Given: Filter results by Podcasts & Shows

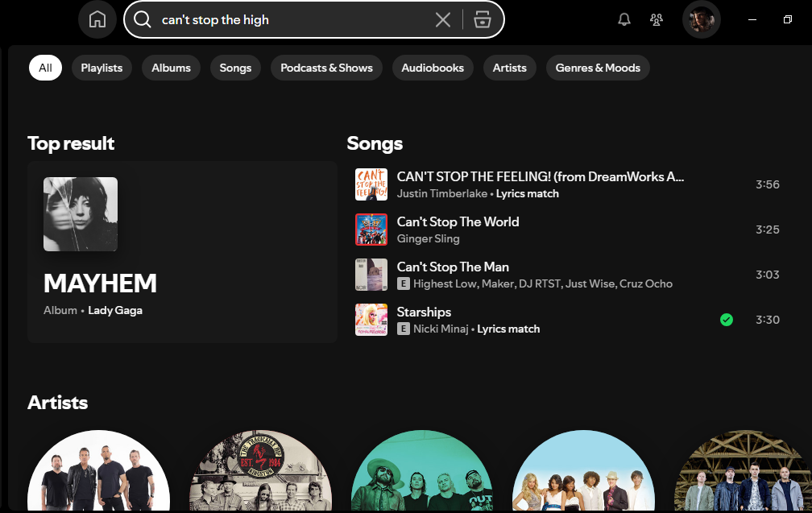Looking at the screenshot, I should (x=326, y=68).
